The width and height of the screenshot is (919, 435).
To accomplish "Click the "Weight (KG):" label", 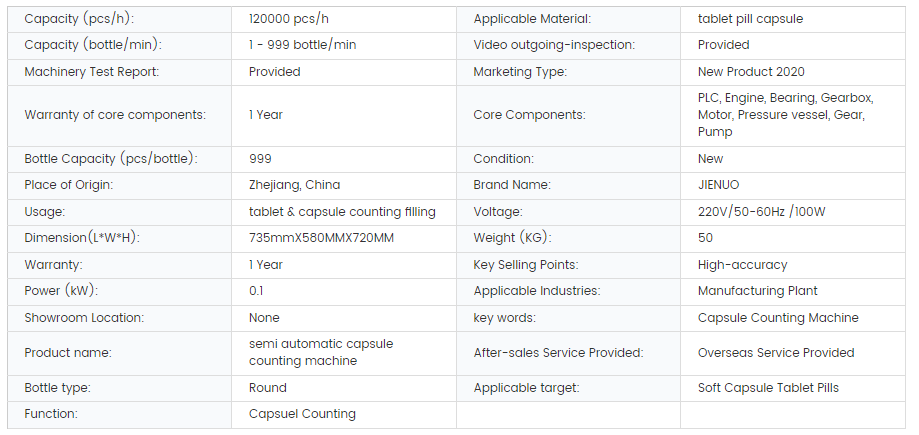I will point(512,238).
